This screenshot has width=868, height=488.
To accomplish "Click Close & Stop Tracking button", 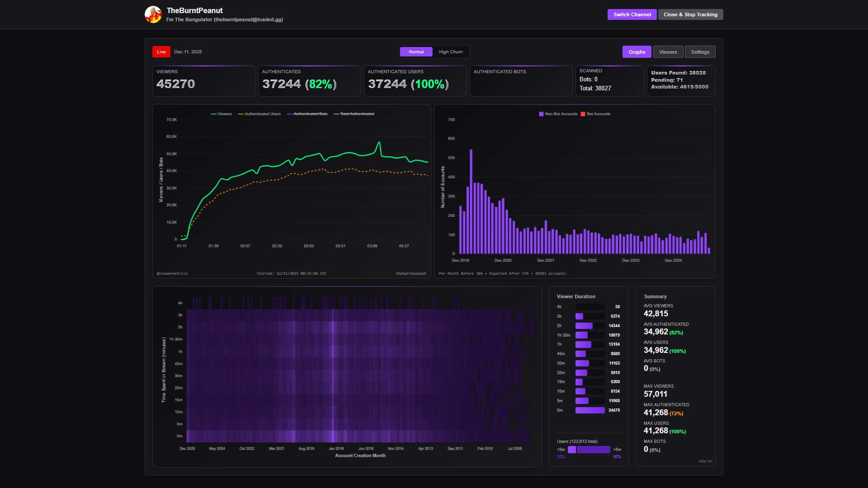I will tap(690, 14).
